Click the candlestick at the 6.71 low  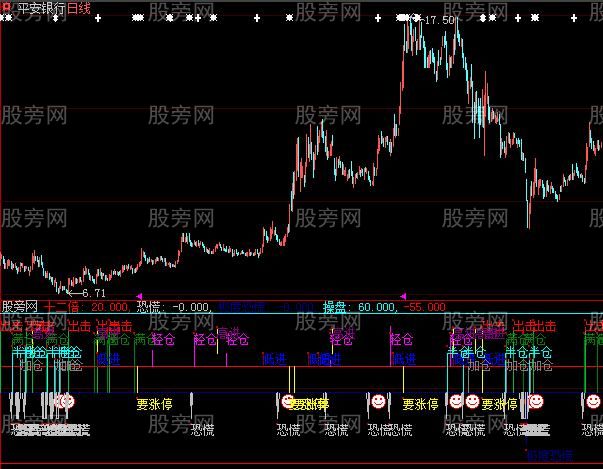point(68,286)
